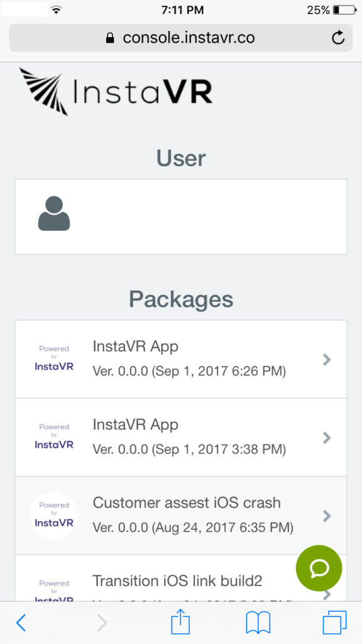The width and height of the screenshot is (362, 644).
Task: Click the user avatar silhouette icon
Action: tap(54, 214)
